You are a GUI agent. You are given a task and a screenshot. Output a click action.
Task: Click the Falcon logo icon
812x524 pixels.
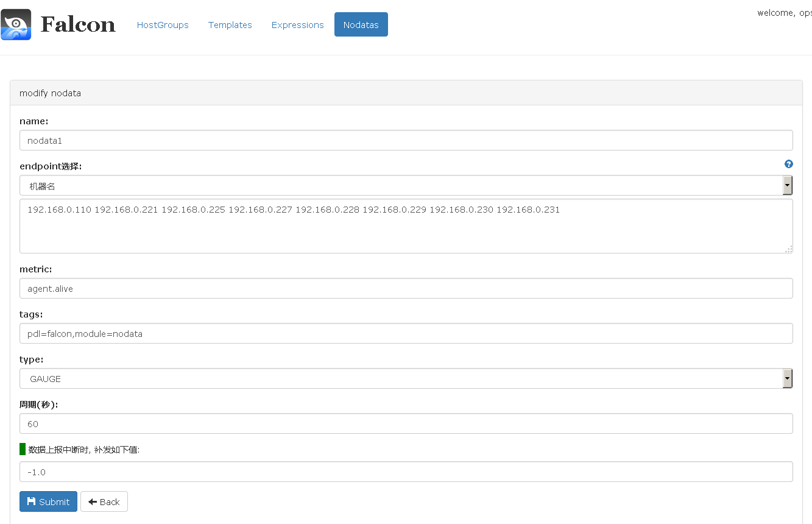tap(16, 24)
